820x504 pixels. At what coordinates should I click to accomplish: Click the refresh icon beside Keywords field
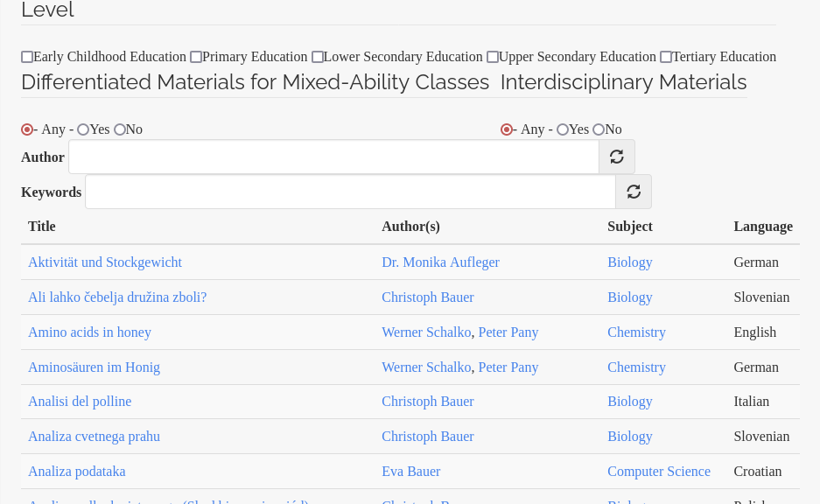(x=634, y=192)
